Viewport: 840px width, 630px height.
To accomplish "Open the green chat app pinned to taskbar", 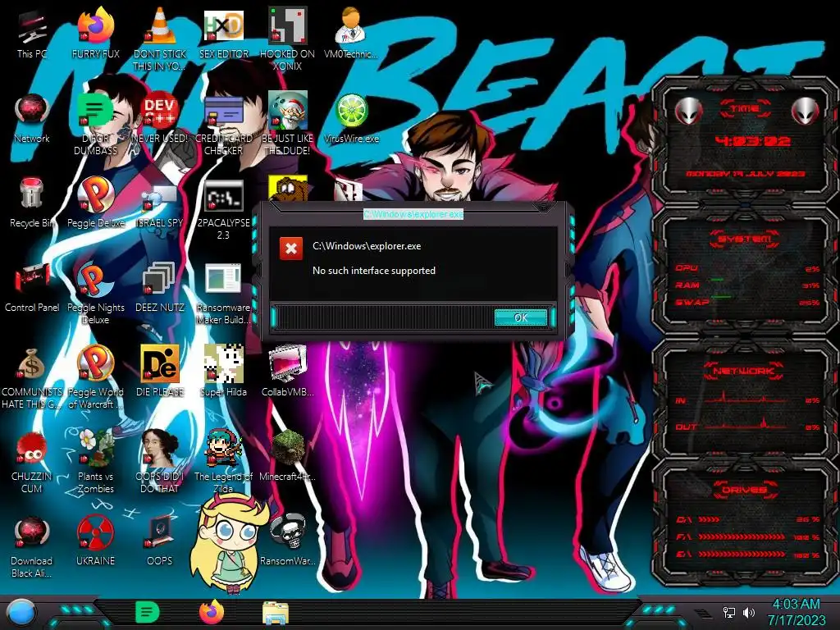I will click(x=148, y=612).
